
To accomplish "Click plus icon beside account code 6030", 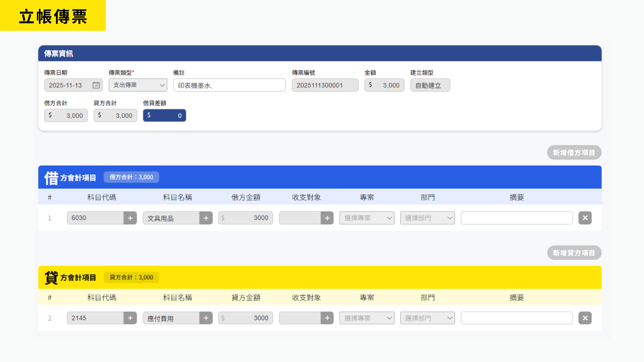I will [130, 218].
